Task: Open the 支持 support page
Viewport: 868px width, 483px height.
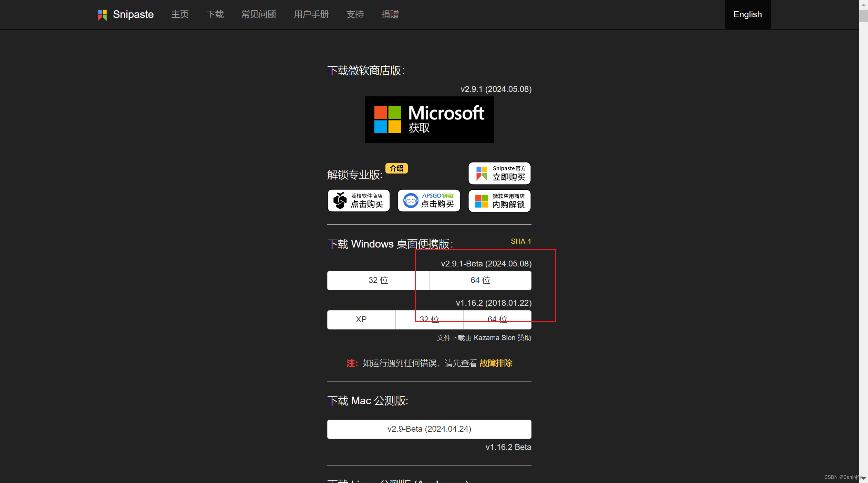Action: point(355,14)
